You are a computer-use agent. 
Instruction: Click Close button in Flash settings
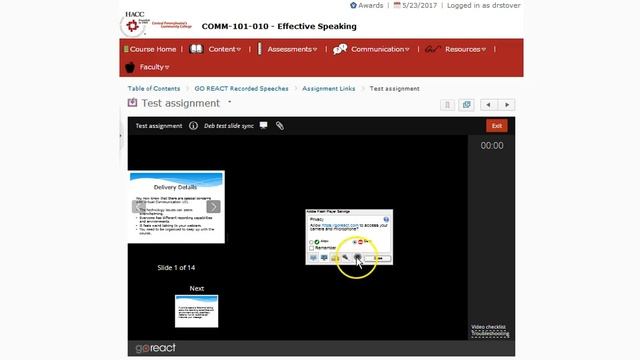378,258
